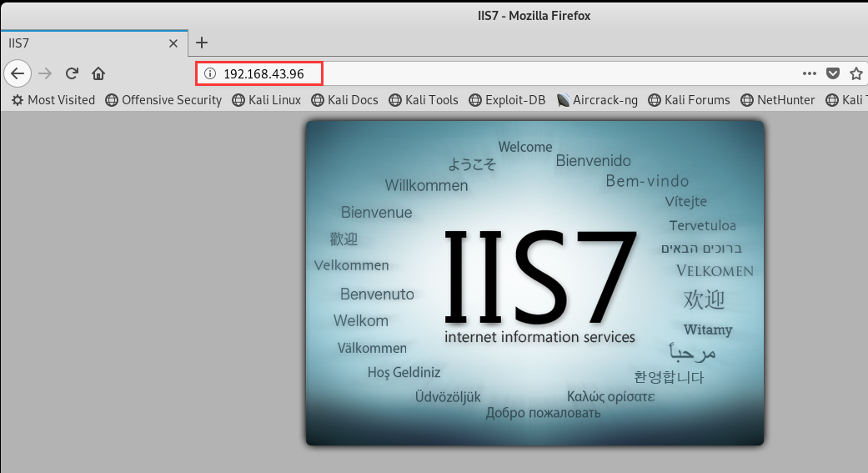Open the Kali Linux bookmark

click(266, 100)
